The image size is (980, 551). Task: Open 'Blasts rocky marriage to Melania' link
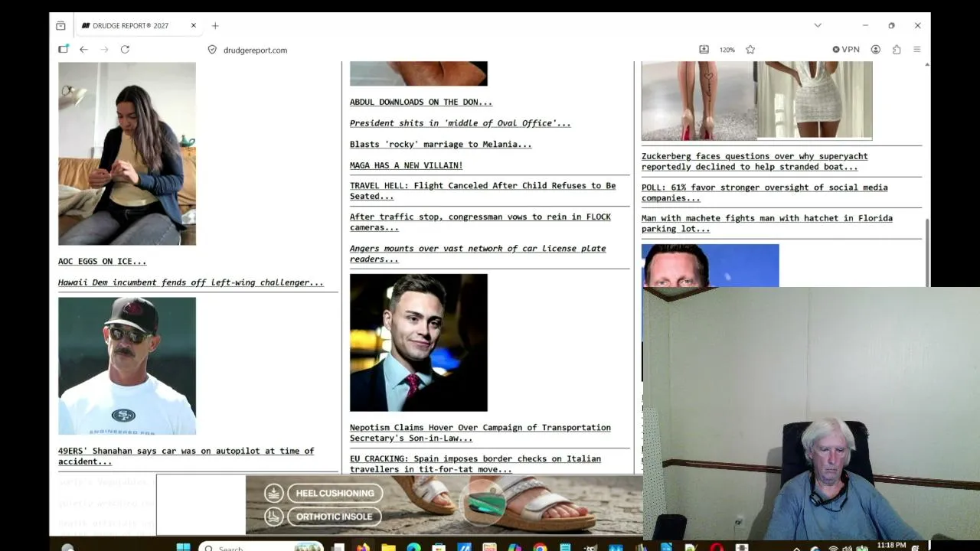[x=440, y=144]
